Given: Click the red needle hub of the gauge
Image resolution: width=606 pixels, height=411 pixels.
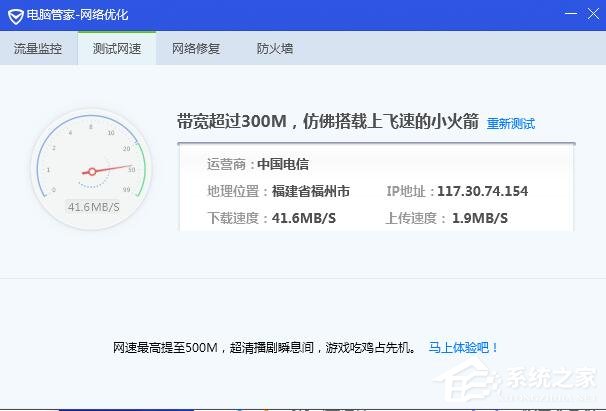Looking at the screenshot, I should [x=92, y=172].
